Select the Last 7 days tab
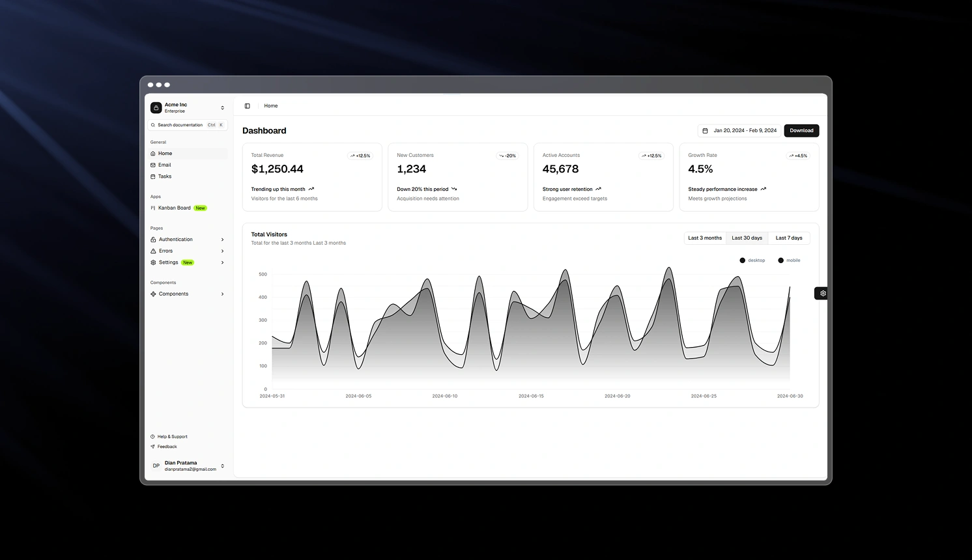972x560 pixels. [789, 238]
